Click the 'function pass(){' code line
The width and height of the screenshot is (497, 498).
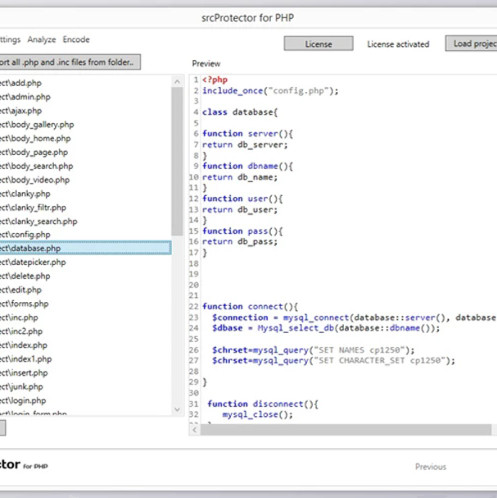(x=243, y=231)
